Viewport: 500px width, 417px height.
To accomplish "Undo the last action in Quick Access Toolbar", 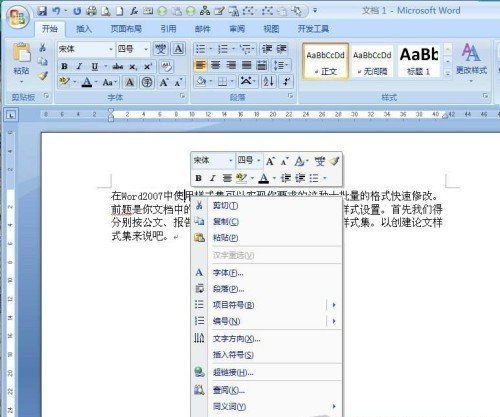I will (x=56, y=11).
